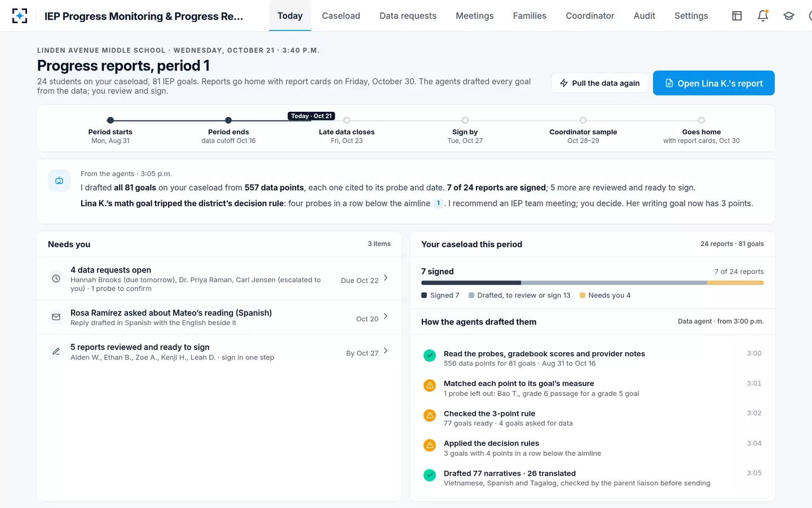The width and height of the screenshot is (812, 508).
Task: Click warning icon for Checked the 3-point rule
Action: (x=430, y=415)
